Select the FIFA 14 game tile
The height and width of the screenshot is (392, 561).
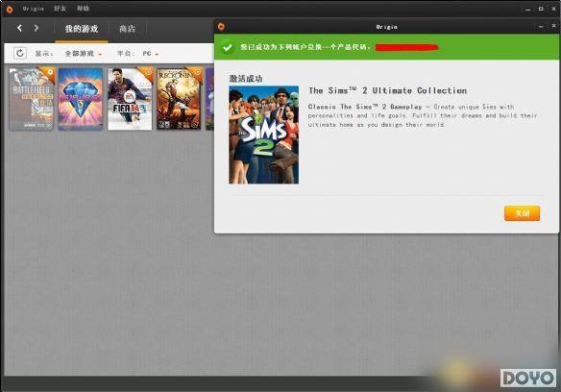click(x=130, y=99)
